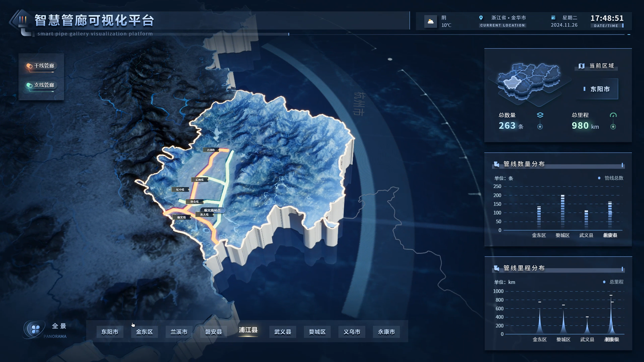This screenshot has height=362, width=644.
Task: Select the 义乌市 region tab
Action: [352, 332]
